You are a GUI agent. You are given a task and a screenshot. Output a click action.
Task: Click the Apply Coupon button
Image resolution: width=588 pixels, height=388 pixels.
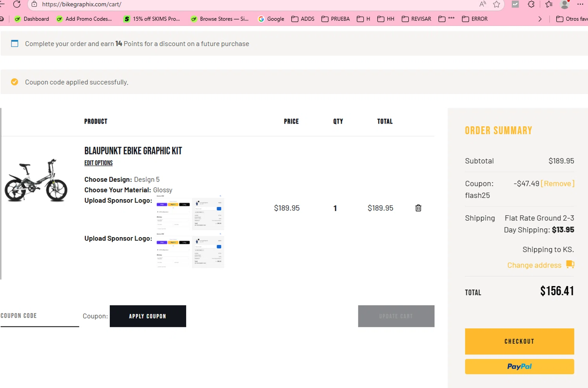[x=148, y=316]
